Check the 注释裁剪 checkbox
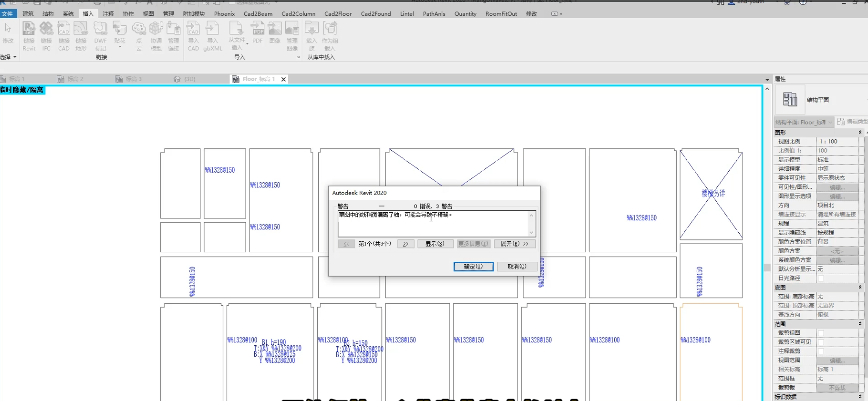This screenshot has height=401, width=868. click(821, 351)
